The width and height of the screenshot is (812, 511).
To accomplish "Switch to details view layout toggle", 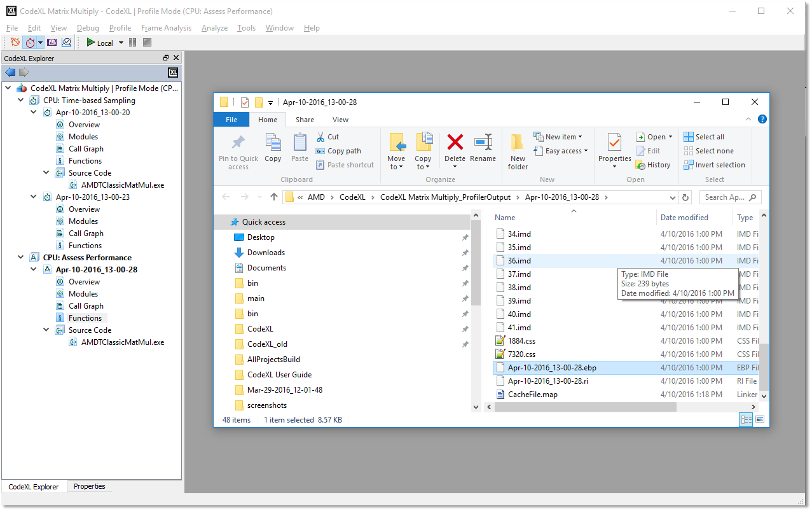I will [x=747, y=419].
